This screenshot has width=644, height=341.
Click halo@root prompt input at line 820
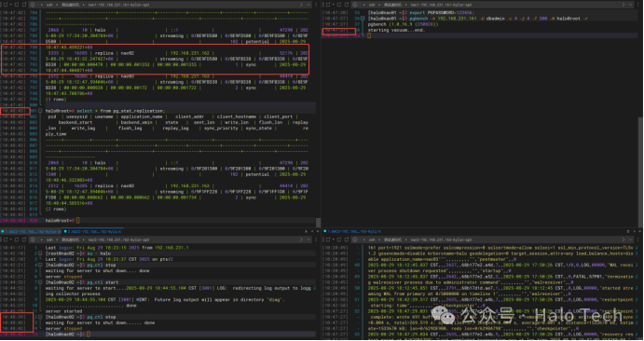click(78, 221)
